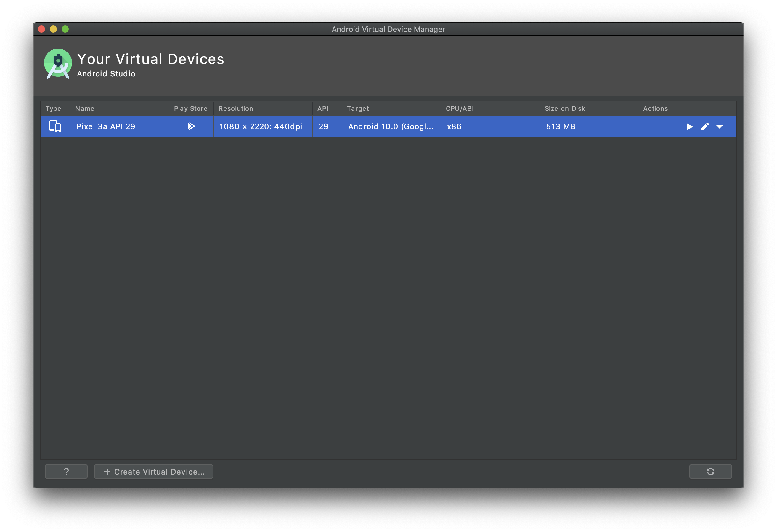Sort by the API column header

click(323, 109)
